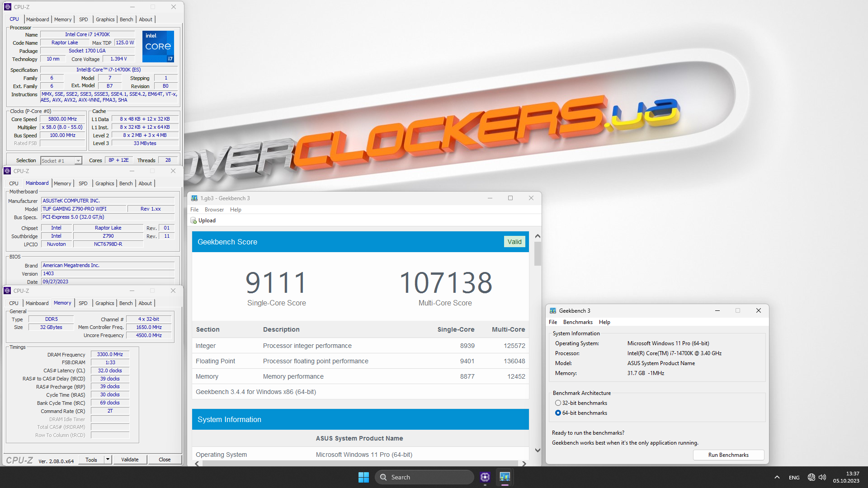Click the Geekbench 3 small window title icon

pos(552,311)
